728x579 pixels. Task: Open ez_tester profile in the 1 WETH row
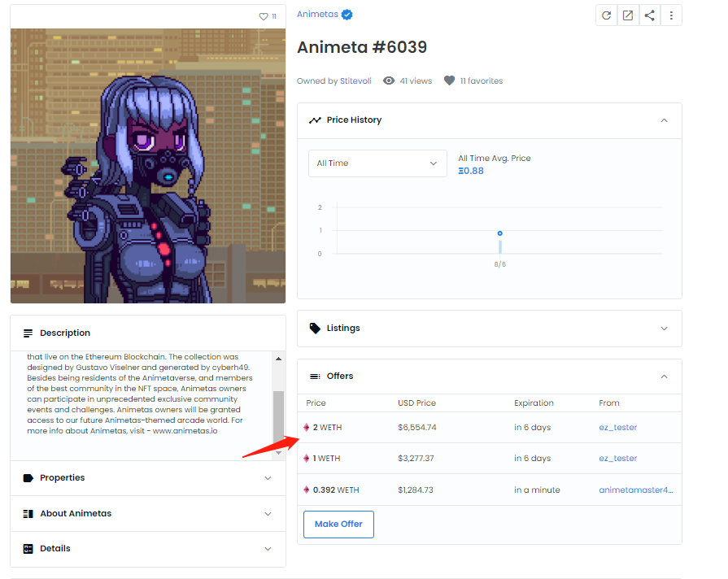[x=618, y=459]
